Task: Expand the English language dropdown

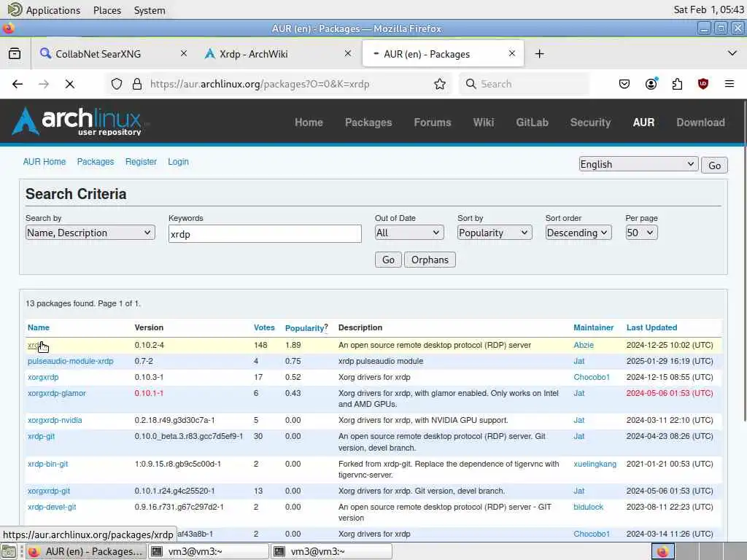Action: [638, 164]
